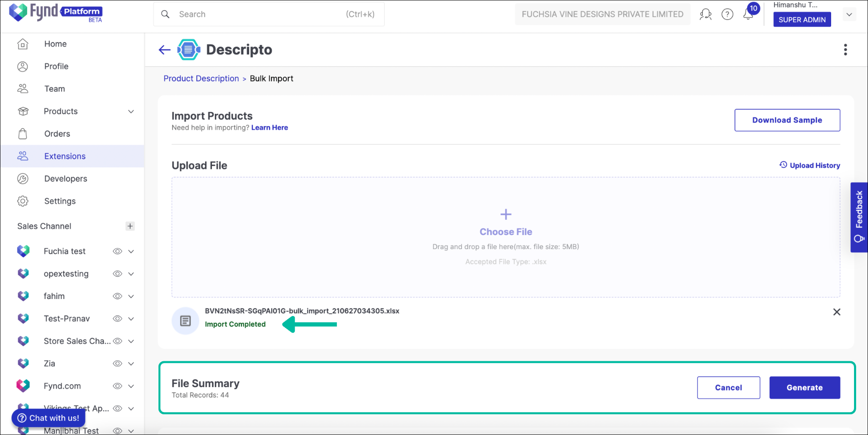The height and width of the screenshot is (435, 868).
Task: Click the Extensions icon
Action: click(23, 156)
